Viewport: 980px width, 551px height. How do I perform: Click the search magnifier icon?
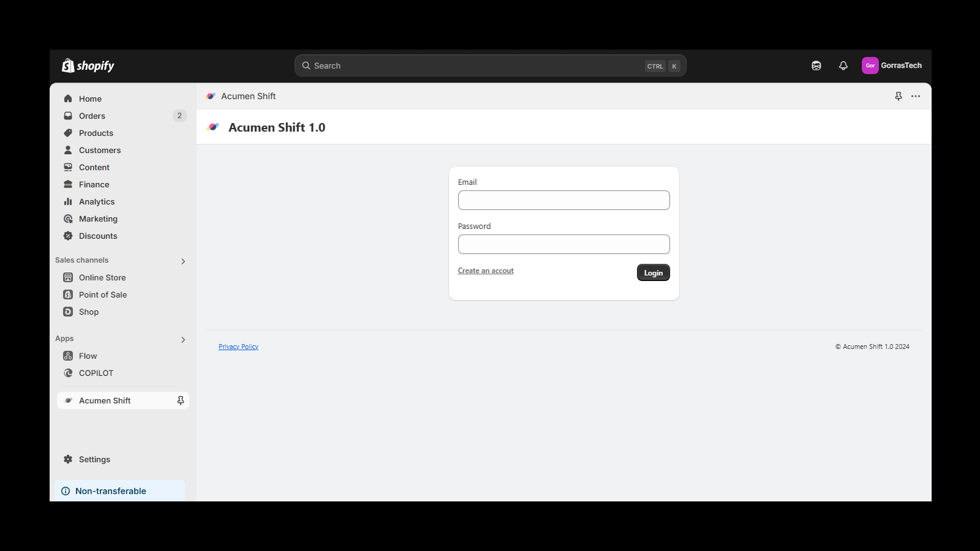coord(306,66)
